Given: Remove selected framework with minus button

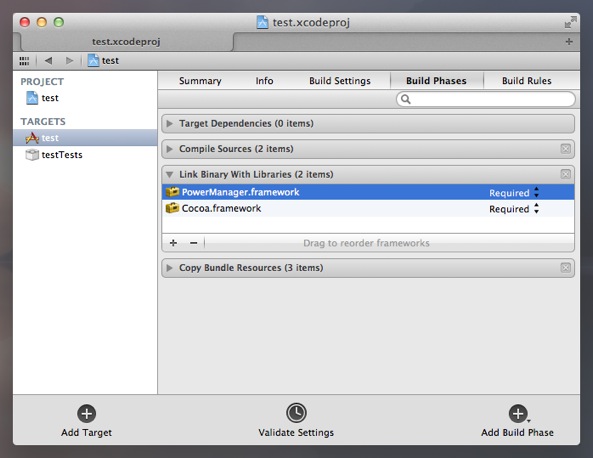Looking at the screenshot, I should pos(194,243).
